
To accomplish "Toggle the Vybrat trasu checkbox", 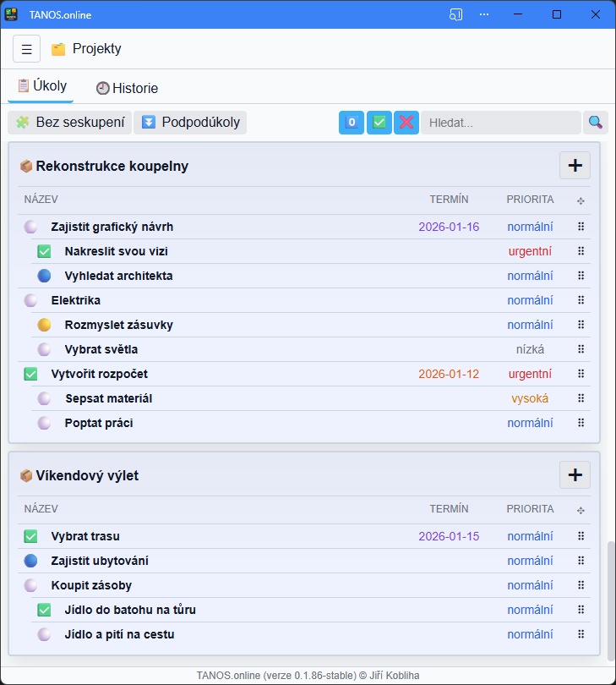I will tap(30, 536).
